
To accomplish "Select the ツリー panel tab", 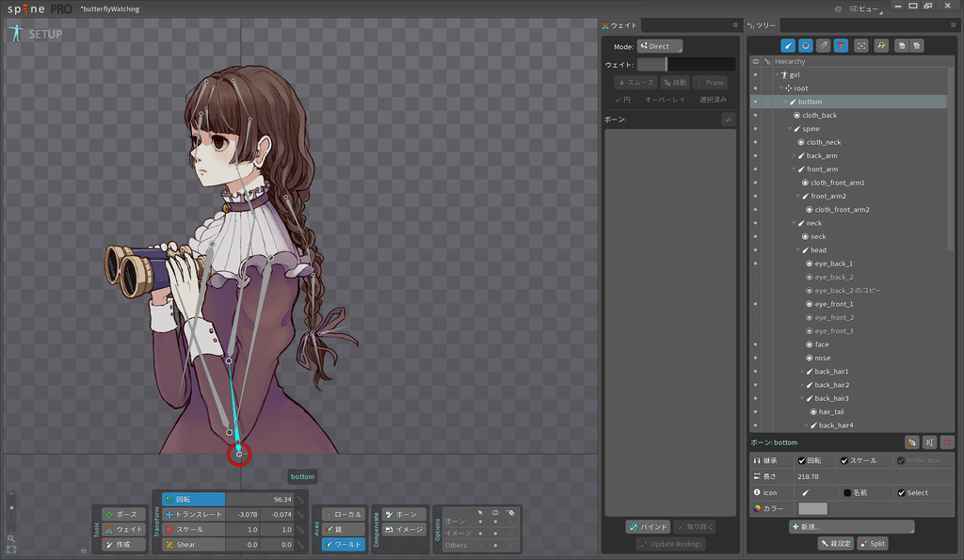I will tap(763, 25).
